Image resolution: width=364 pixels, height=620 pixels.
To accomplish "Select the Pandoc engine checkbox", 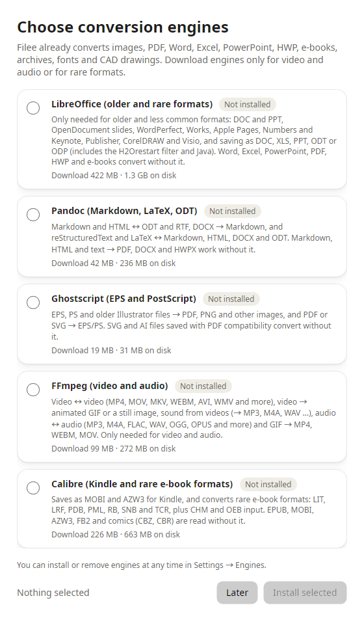I will [x=33, y=215].
